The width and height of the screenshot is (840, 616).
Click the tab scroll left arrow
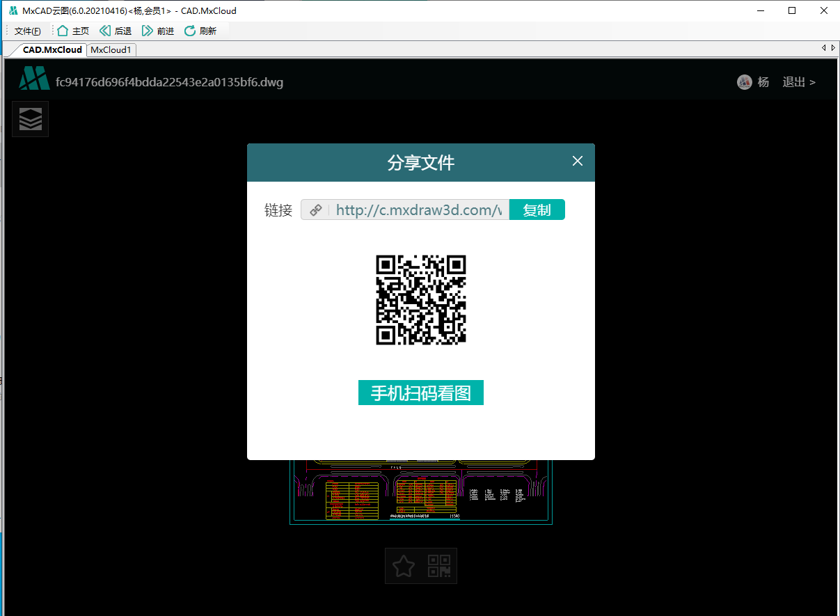[x=824, y=48]
